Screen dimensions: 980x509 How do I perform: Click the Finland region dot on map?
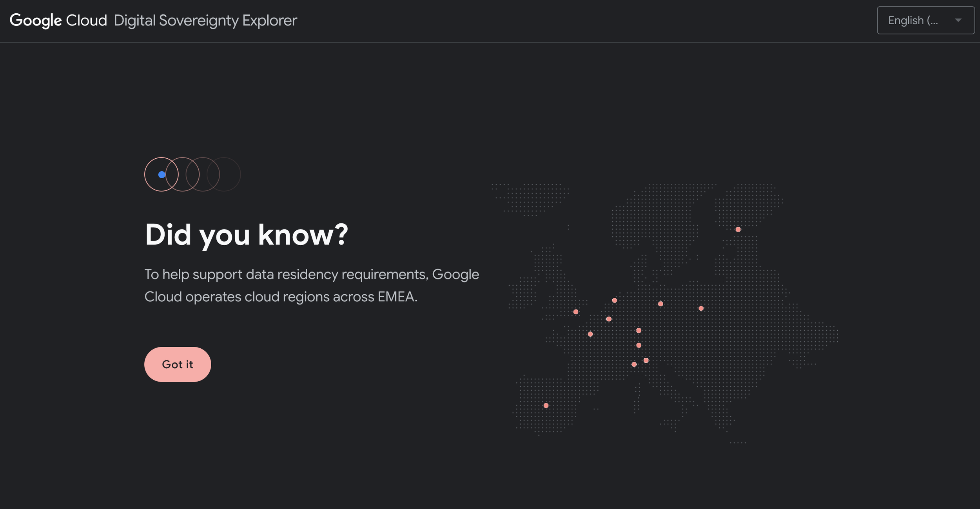pos(738,229)
